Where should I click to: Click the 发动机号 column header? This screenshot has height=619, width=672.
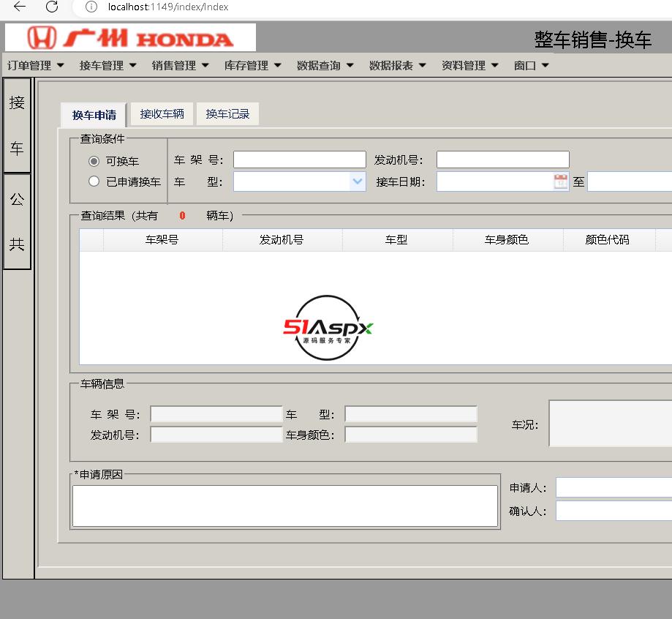(282, 240)
